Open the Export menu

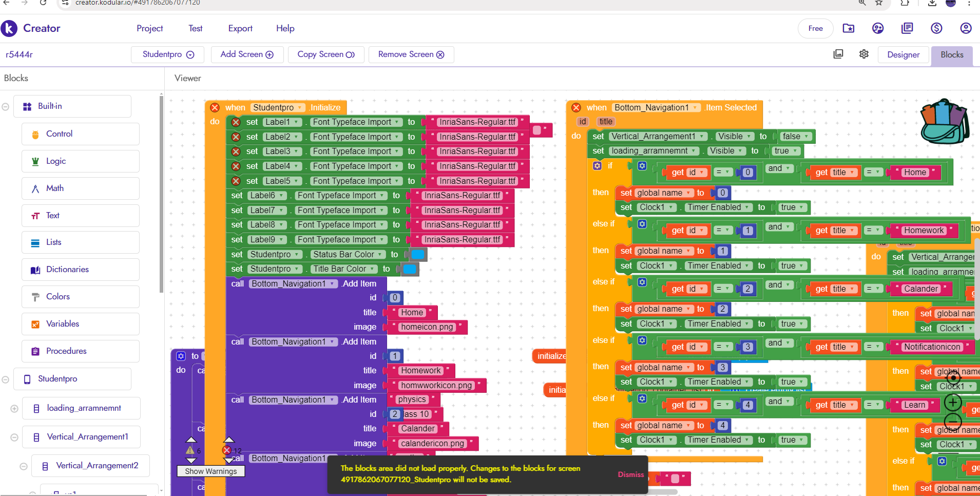click(240, 28)
